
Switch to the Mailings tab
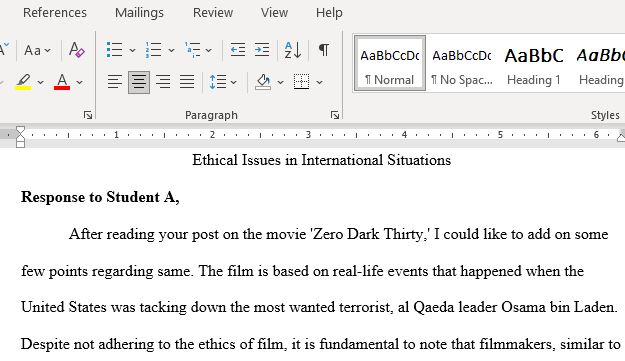click(x=139, y=13)
